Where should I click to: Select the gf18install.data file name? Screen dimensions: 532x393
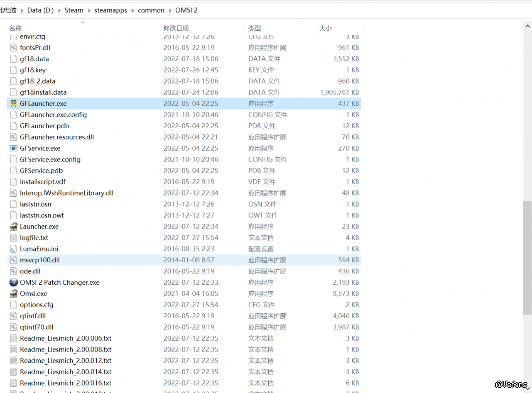click(x=43, y=92)
